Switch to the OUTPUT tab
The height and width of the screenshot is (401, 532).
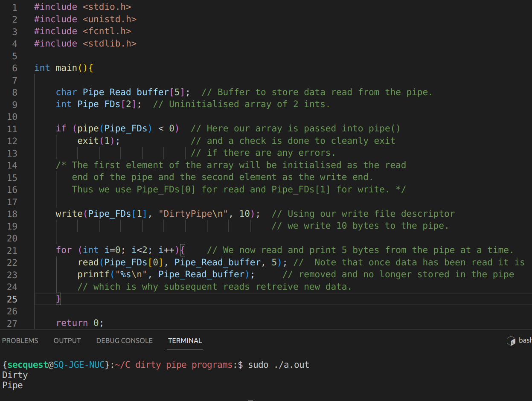coord(67,340)
